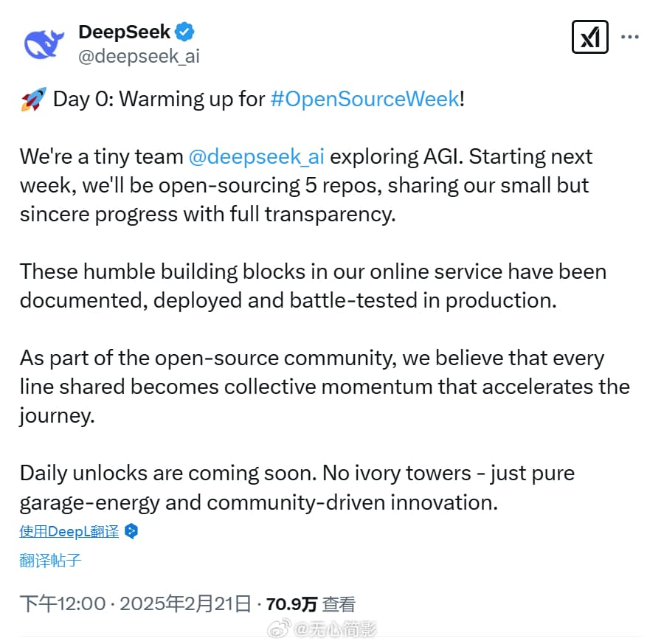647x644 pixels.
Task: Click the 下午12:00 timestamp
Action: [62, 604]
